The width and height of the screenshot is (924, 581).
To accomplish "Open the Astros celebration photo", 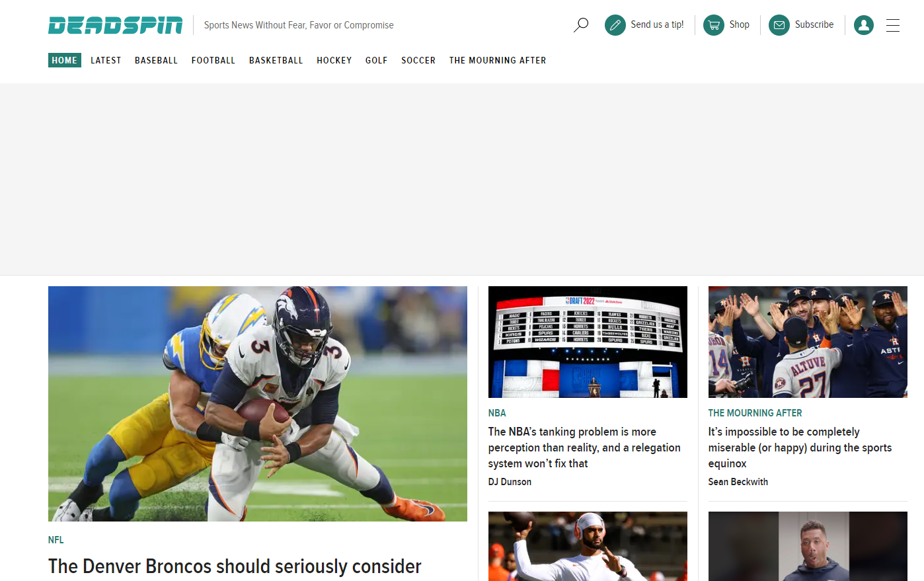I will coord(808,342).
